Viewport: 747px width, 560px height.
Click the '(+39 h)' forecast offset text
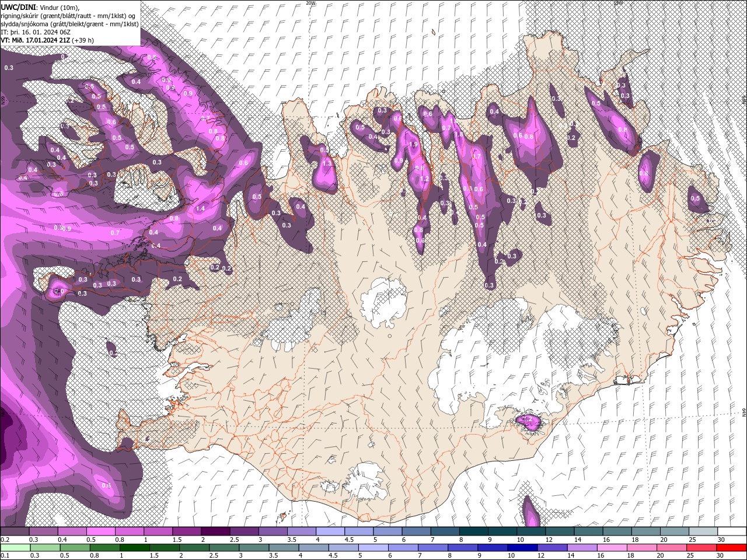click(83, 40)
